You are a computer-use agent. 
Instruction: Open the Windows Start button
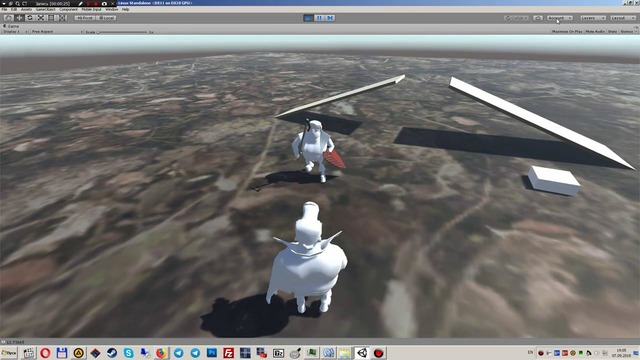pyautogui.click(x=9, y=353)
